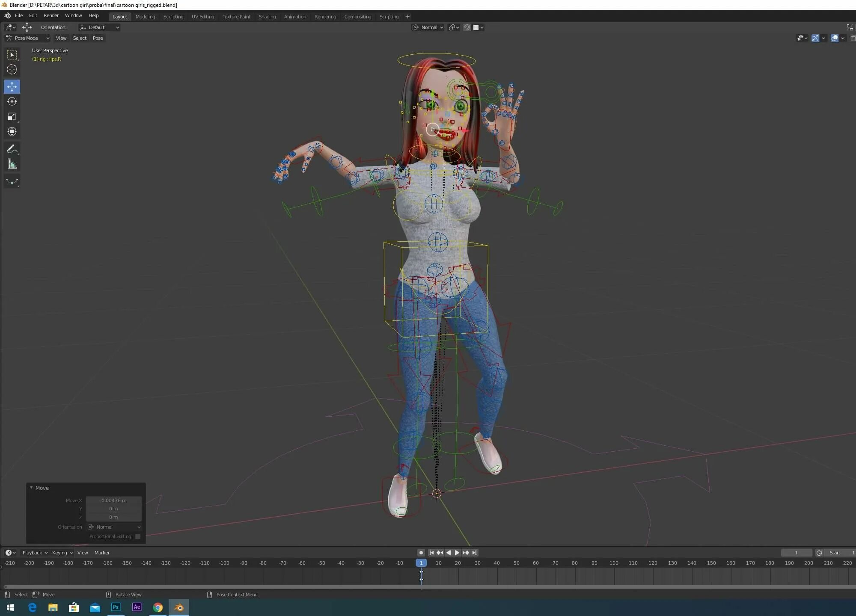The width and height of the screenshot is (856, 616).
Task: Click the Keying popover in timeline
Action: click(62, 553)
